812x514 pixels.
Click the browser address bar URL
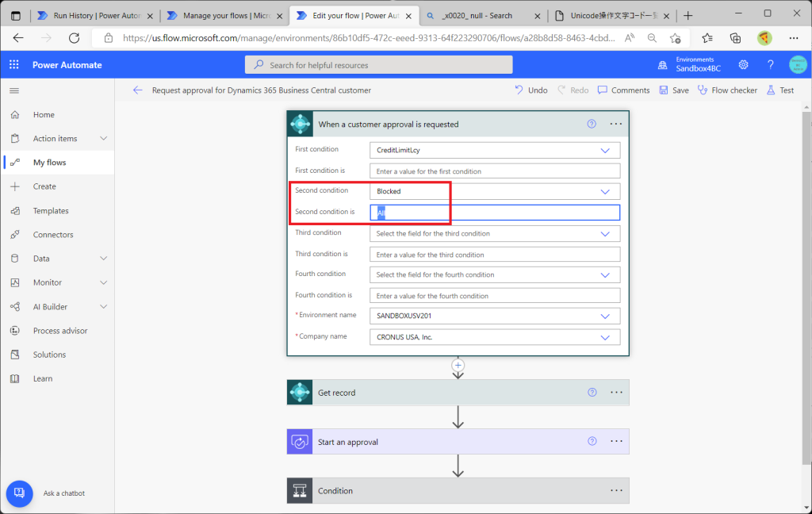click(368, 38)
